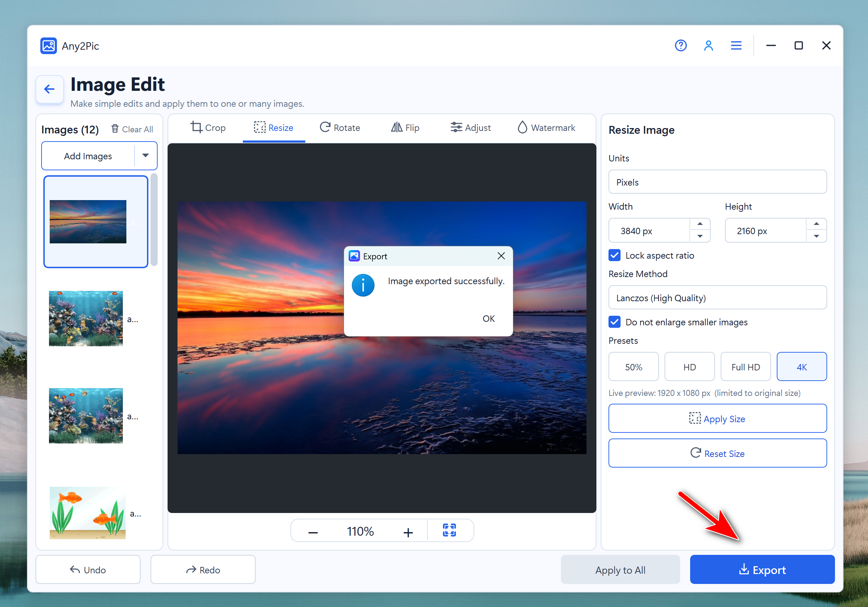Clear all images with trash icon
The width and height of the screenshot is (868, 607).
coord(132,129)
